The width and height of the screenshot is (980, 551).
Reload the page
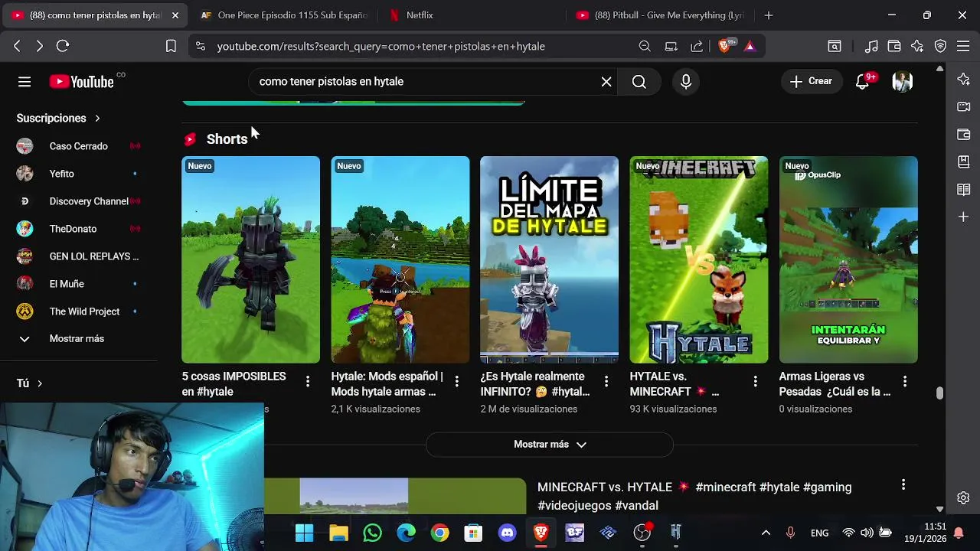point(63,46)
